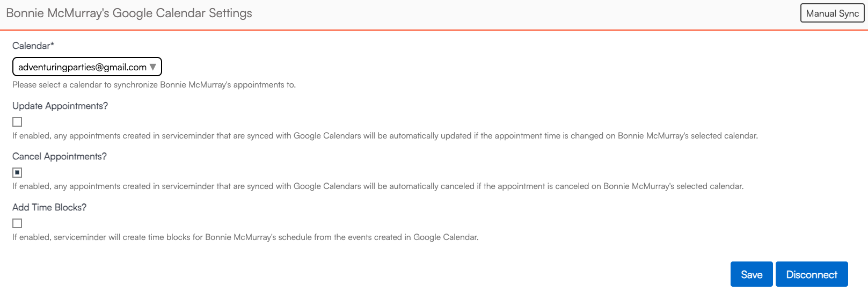Uncheck the Cancel Appointments checkbox
Viewport: 868px width, 291px height.
pyautogui.click(x=17, y=172)
